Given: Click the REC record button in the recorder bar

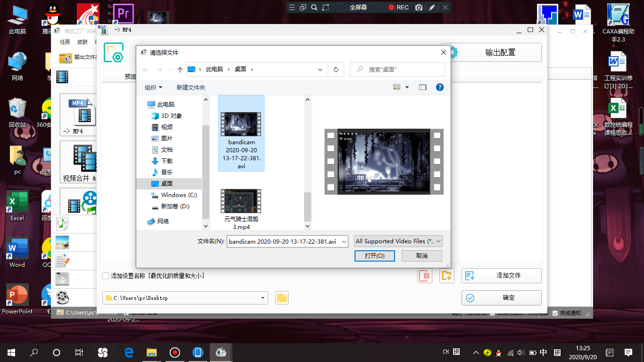Looking at the screenshot, I should 398,7.
